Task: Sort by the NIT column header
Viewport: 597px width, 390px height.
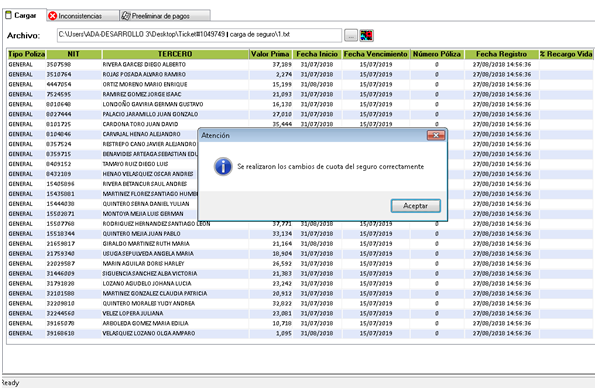Action: [x=73, y=54]
